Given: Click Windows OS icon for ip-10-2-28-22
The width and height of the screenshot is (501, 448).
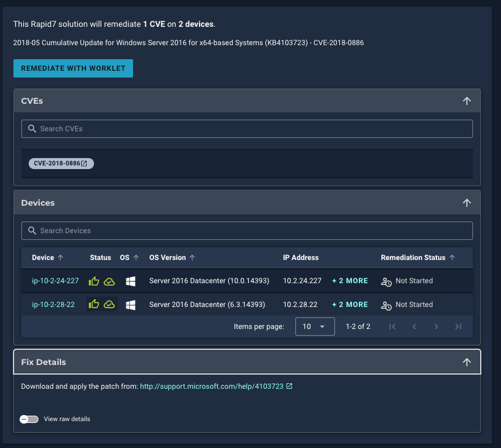Looking at the screenshot, I should [x=131, y=305].
